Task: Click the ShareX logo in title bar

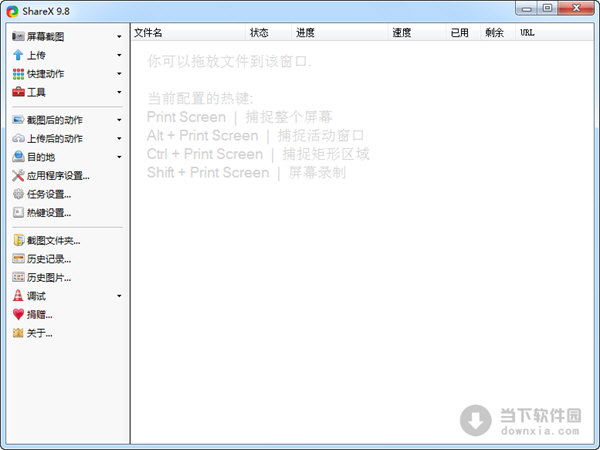Action: click(x=12, y=11)
